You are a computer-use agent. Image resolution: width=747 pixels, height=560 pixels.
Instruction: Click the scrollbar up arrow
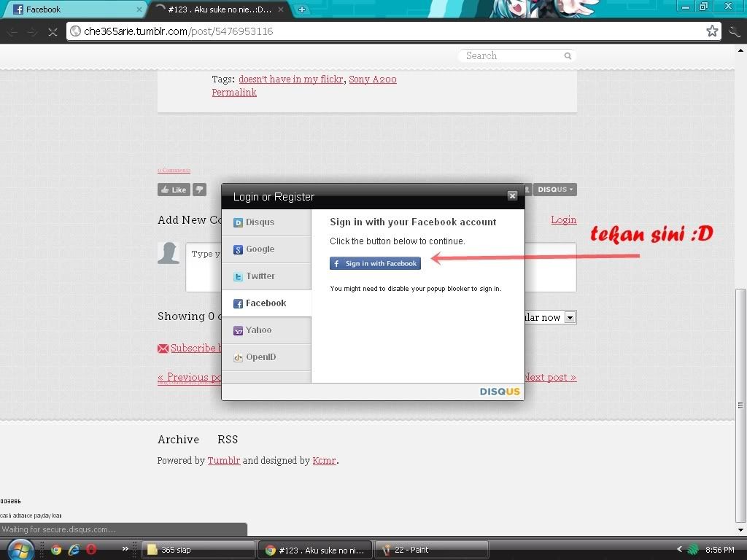pyautogui.click(x=740, y=50)
